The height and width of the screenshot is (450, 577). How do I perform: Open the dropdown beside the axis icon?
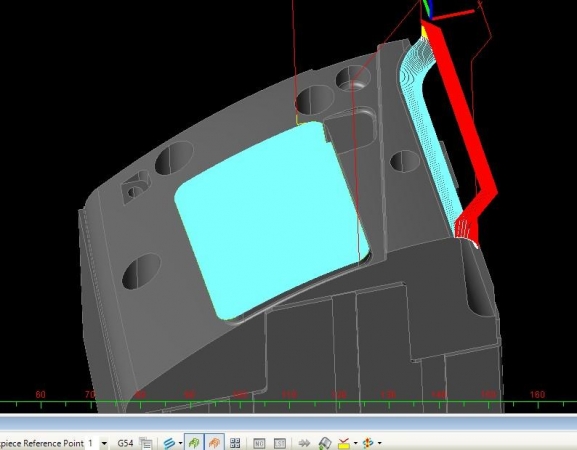pyautogui.click(x=379, y=443)
